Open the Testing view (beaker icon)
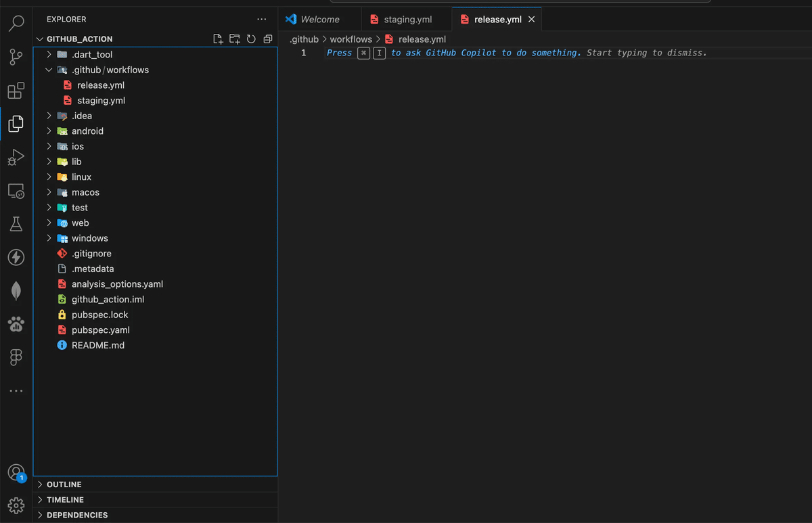The height and width of the screenshot is (523, 812). click(x=16, y=223)
